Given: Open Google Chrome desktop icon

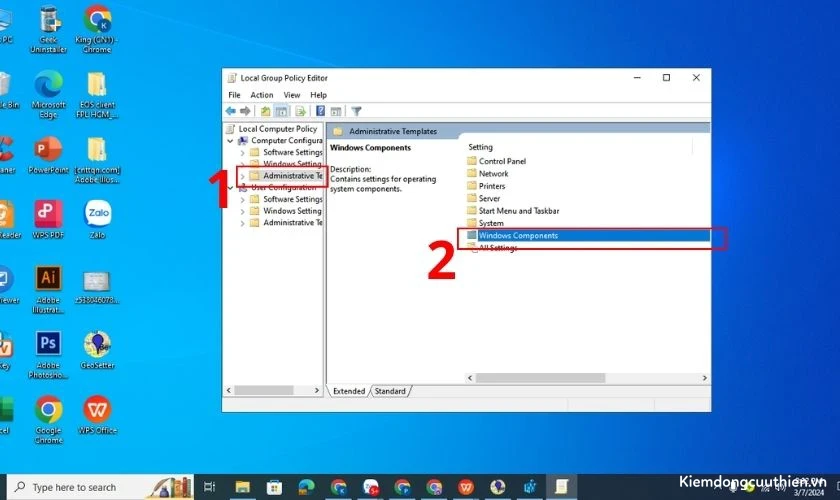Looking at the screenshot, I should coord(48,420).
